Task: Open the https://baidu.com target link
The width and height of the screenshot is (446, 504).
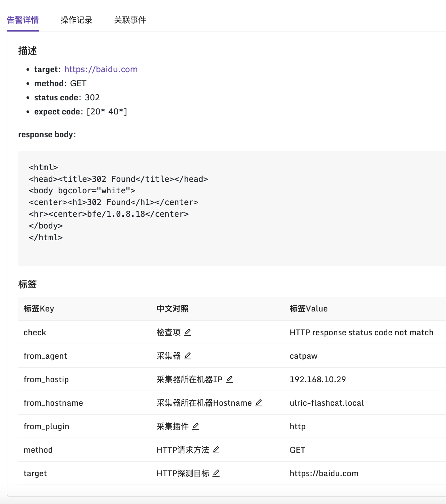Action: pyautogui.click(x=101, y=69)
